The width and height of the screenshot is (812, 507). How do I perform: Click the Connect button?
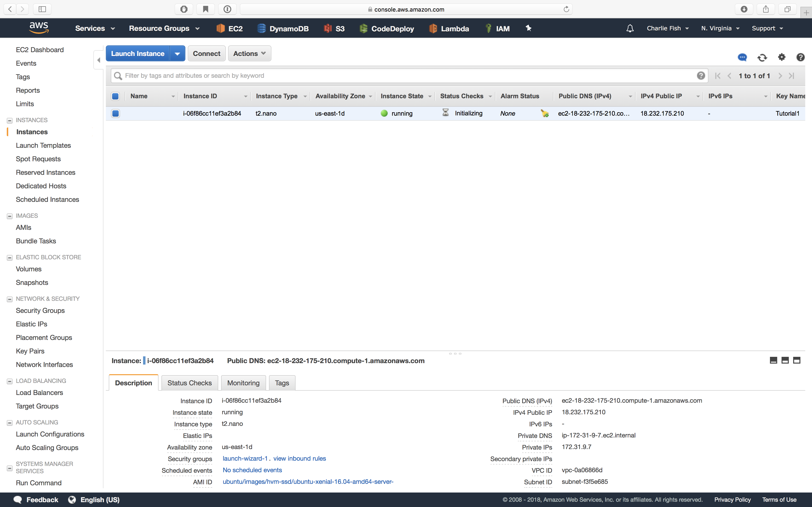[x=206, y=53]
